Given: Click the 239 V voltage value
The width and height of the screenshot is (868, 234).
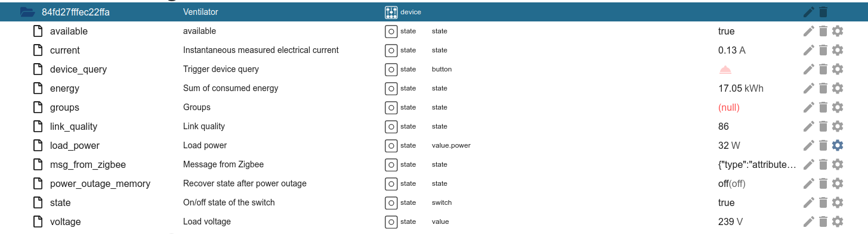Looking at the screenshot, I should tap(731, 221).
